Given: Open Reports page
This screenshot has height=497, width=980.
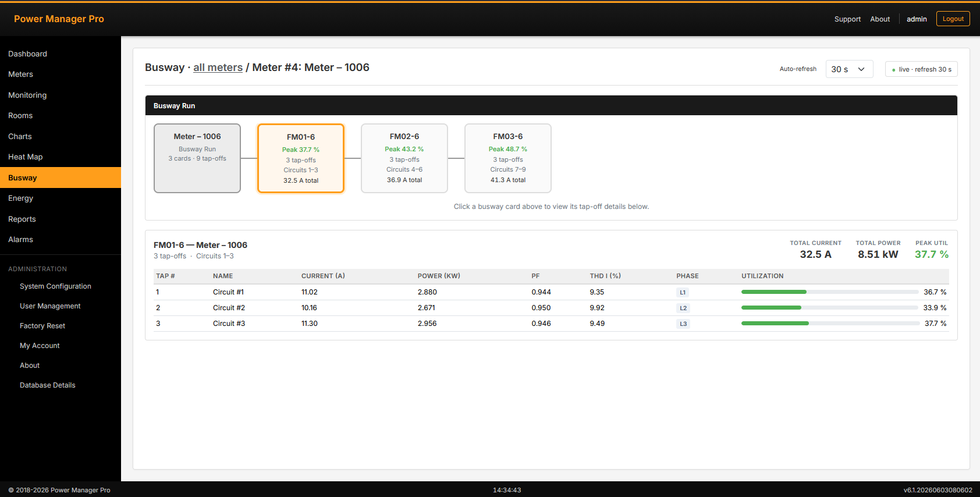Looking at the screenshot, I should (61, 219).
